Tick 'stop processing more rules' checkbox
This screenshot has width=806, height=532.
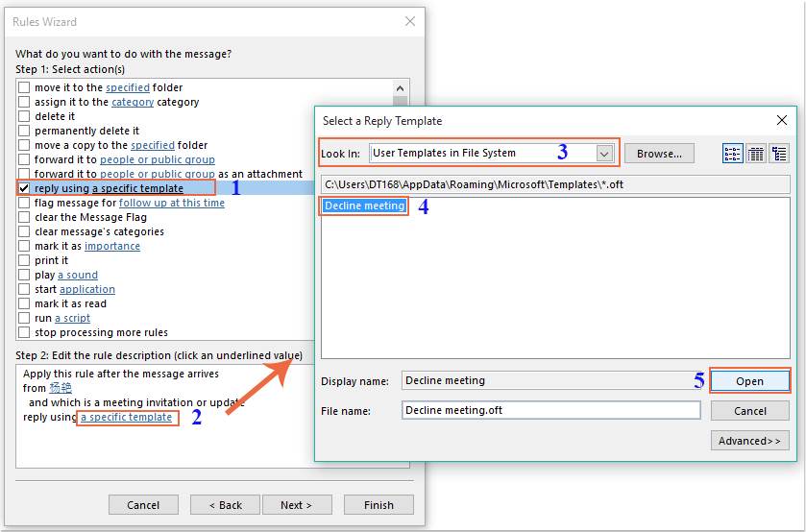point(25,333)
